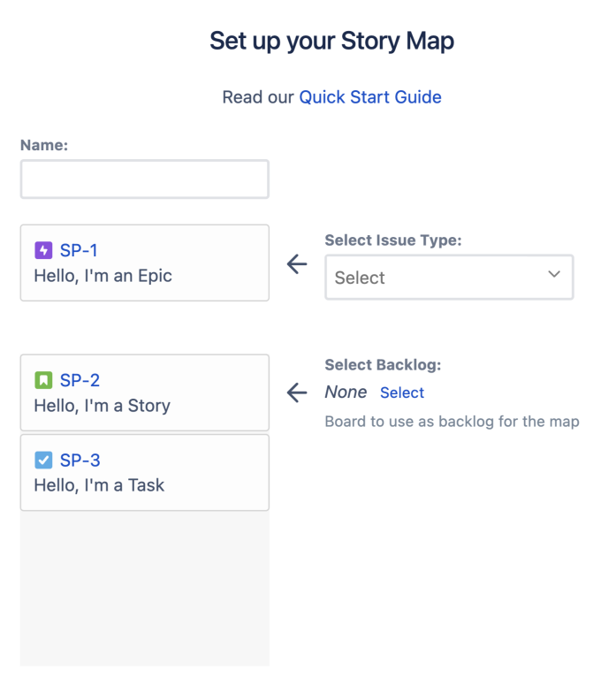This screenshot has width=616, height=693.
Task: Click the arrow pointing to Epic card
Action: [x=297, y=263]
